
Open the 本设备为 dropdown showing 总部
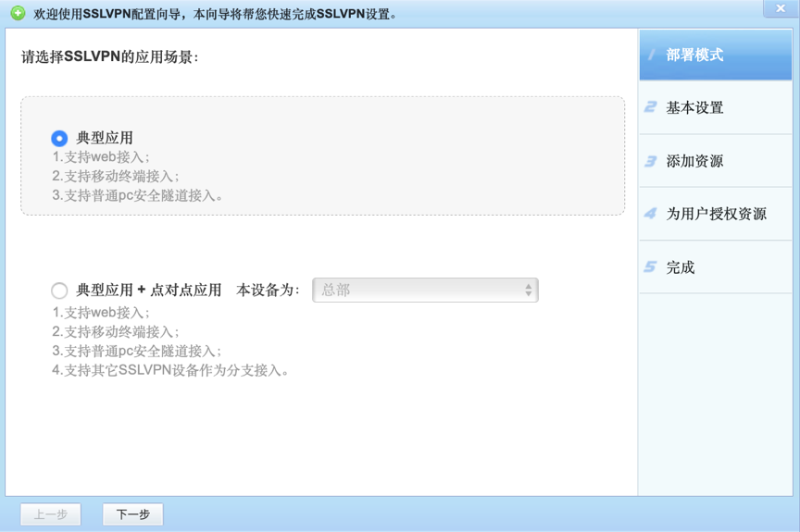[425, 290]
